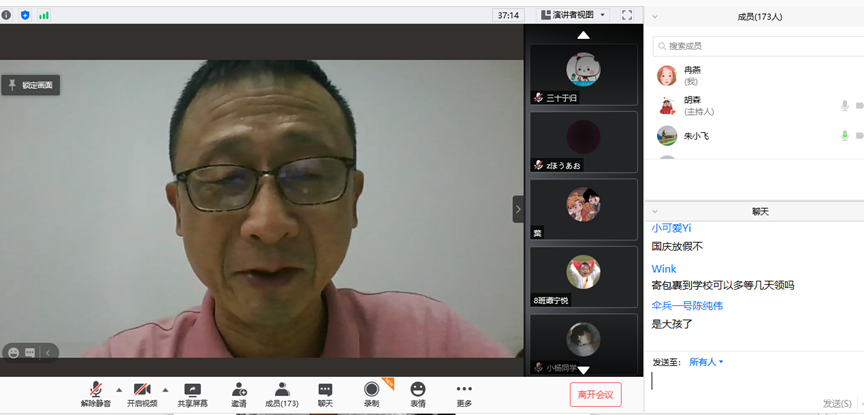The height and width of the screenshot is (415, 864).
Task: Show members list via 成员(173)
Action: point(282,389)
